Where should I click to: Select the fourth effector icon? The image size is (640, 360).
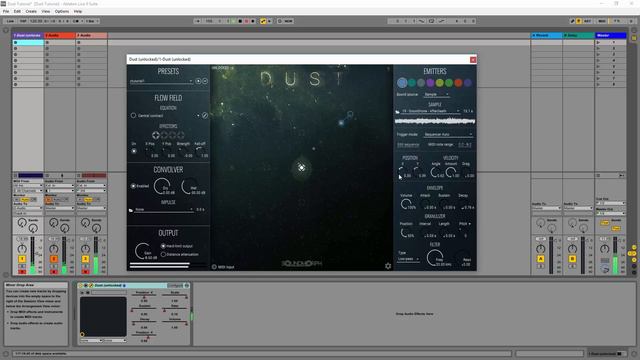coord(180,135)
